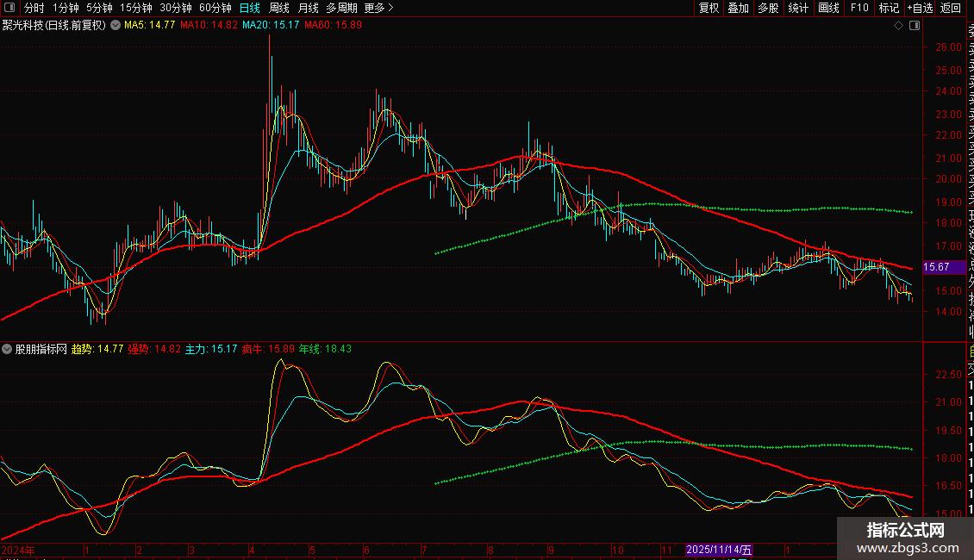
Task: Switch to 分时 intraday view
Action: (x=34, y=8)
